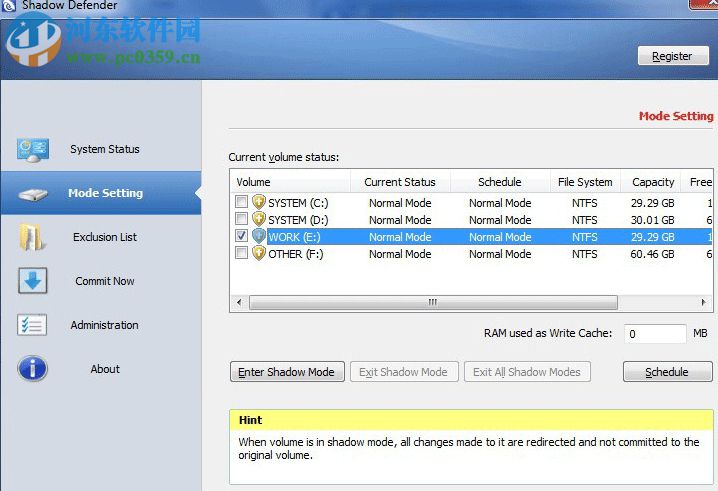Click Enter Shadow Mode button

tap(287, 372)
